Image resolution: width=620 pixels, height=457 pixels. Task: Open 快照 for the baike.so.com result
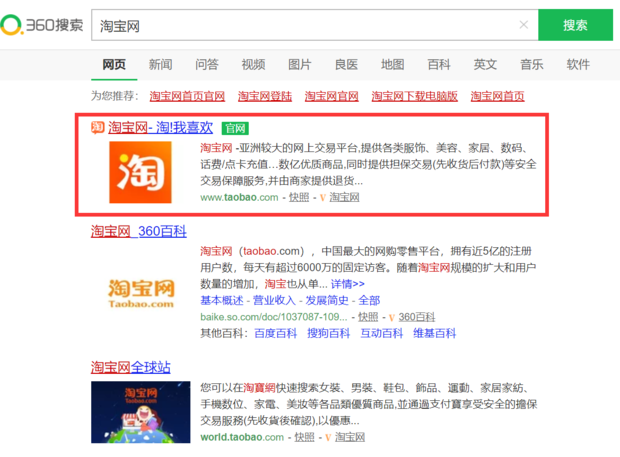click(x=368, y=317)
